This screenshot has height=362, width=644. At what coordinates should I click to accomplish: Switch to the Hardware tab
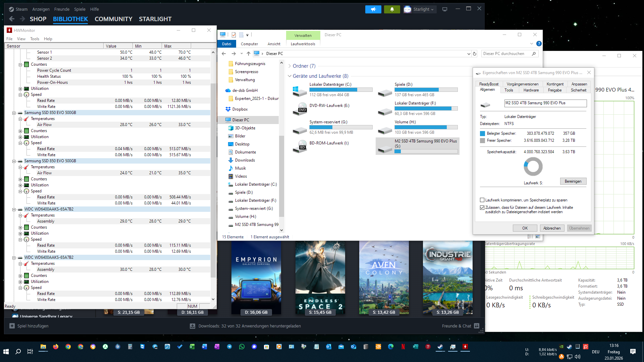[531, 90]
